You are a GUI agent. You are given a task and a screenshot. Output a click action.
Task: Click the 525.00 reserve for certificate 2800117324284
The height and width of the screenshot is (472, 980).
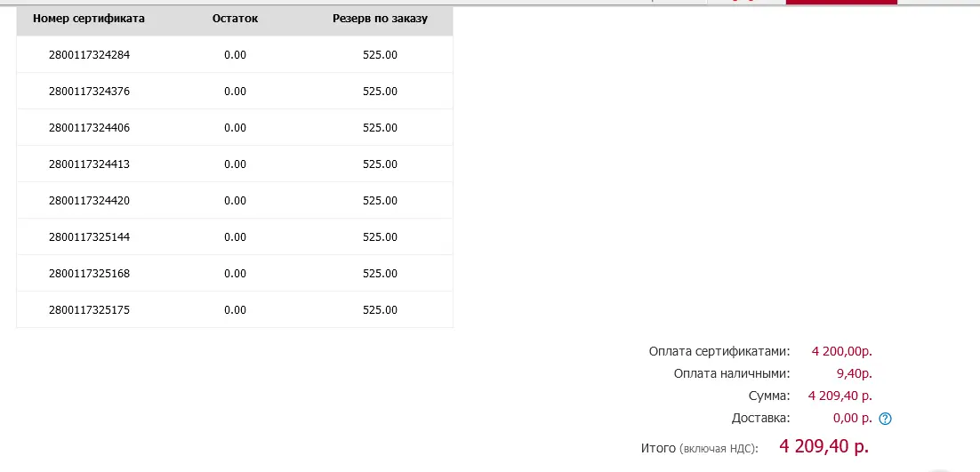point(380,55)
